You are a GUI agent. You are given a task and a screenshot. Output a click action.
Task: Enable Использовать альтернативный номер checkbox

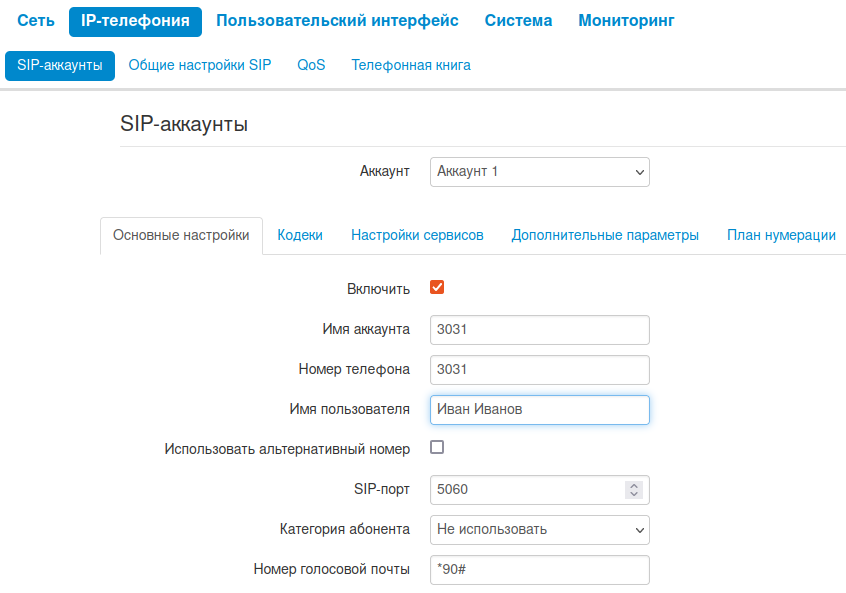coord(437,448)
